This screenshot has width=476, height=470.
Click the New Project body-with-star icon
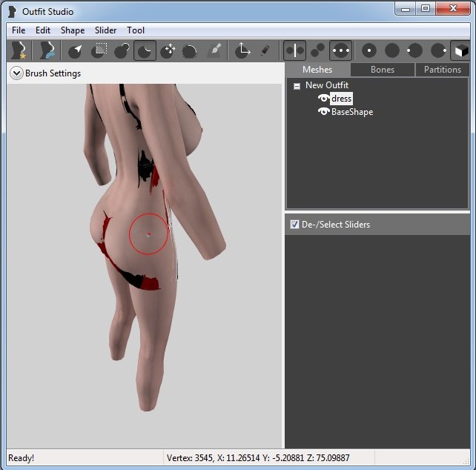click(x=18, y=50)
